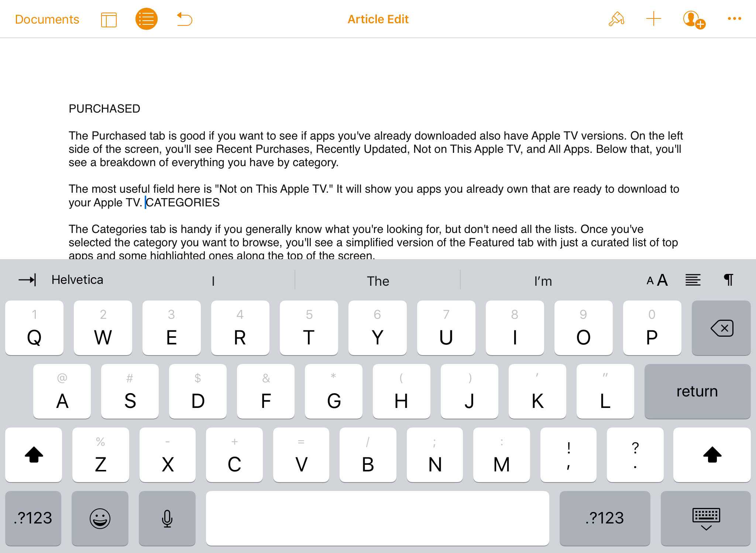The image size is (756, 553).
Task: Tap the B key
Action: coord(368,455)
